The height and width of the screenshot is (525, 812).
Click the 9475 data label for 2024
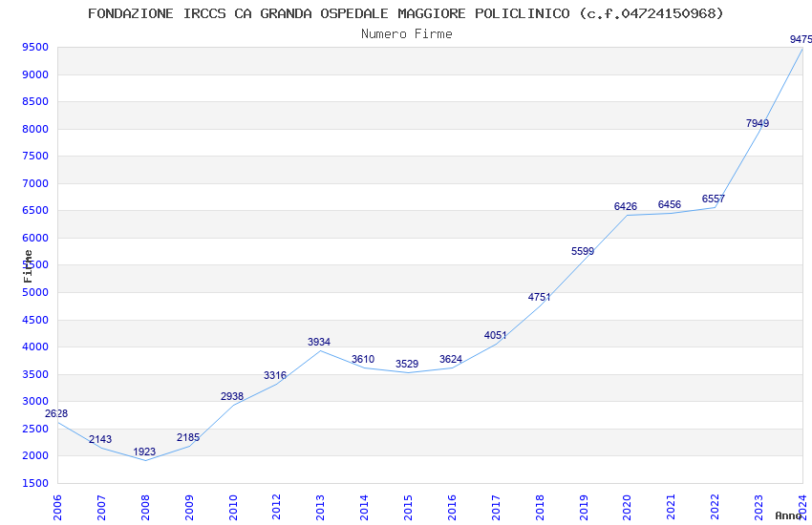click(801, 39)
